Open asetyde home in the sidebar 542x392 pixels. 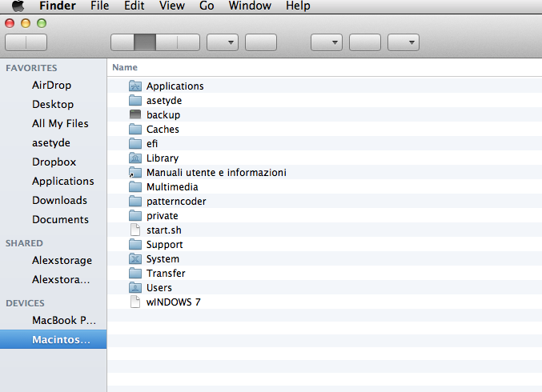coord(51,142)
